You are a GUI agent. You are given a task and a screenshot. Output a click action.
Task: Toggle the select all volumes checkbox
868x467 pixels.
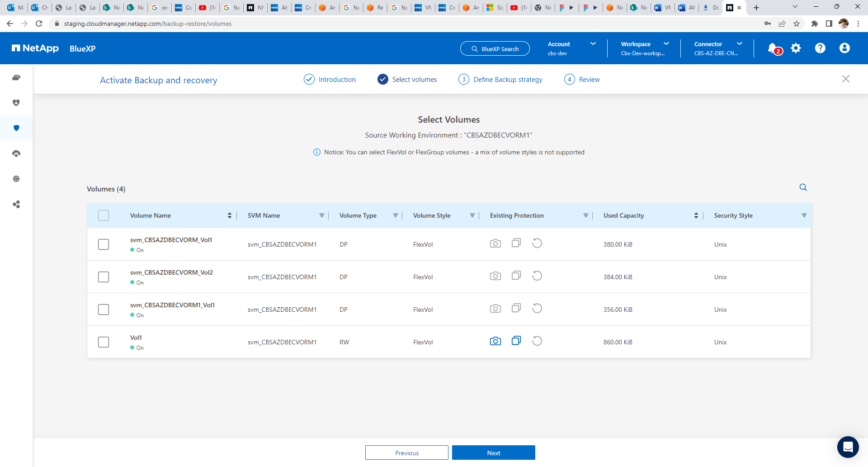click(104, 215)
